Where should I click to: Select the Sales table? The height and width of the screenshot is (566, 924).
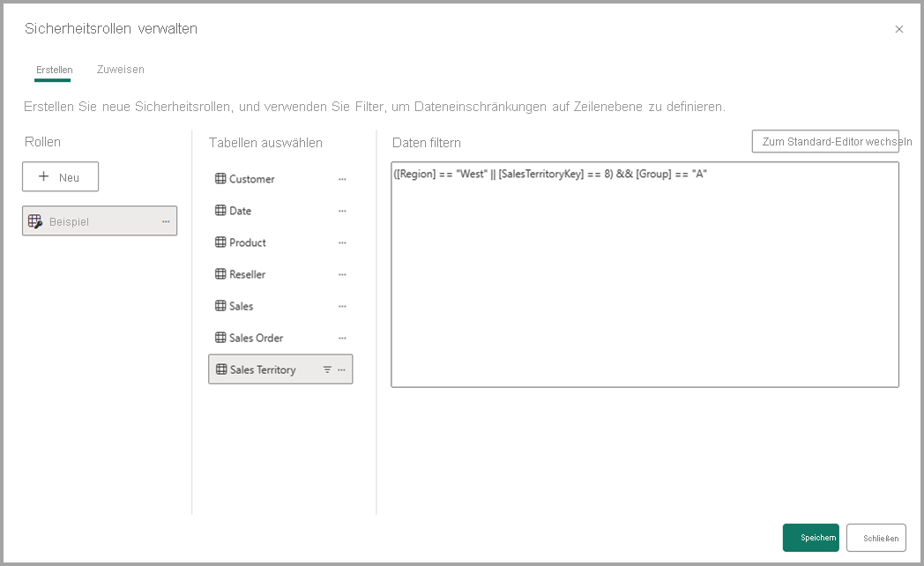point(280,306)
